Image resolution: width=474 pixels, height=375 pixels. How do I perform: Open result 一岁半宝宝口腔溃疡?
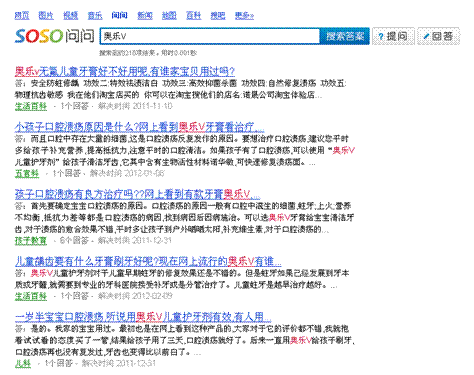point(143,317)
